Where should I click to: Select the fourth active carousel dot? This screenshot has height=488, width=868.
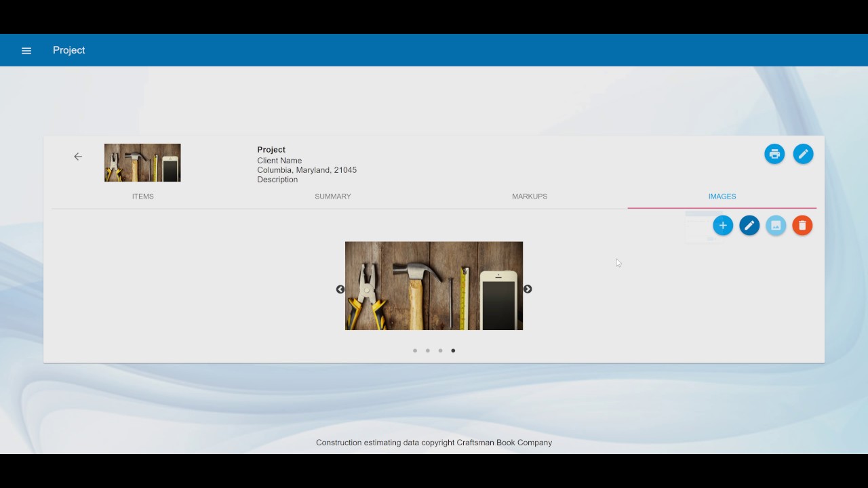(453, 350)
